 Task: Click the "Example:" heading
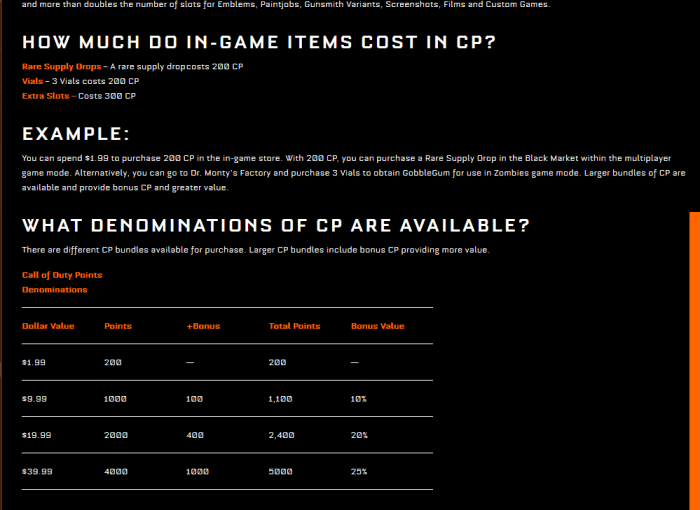coord(76,134)
